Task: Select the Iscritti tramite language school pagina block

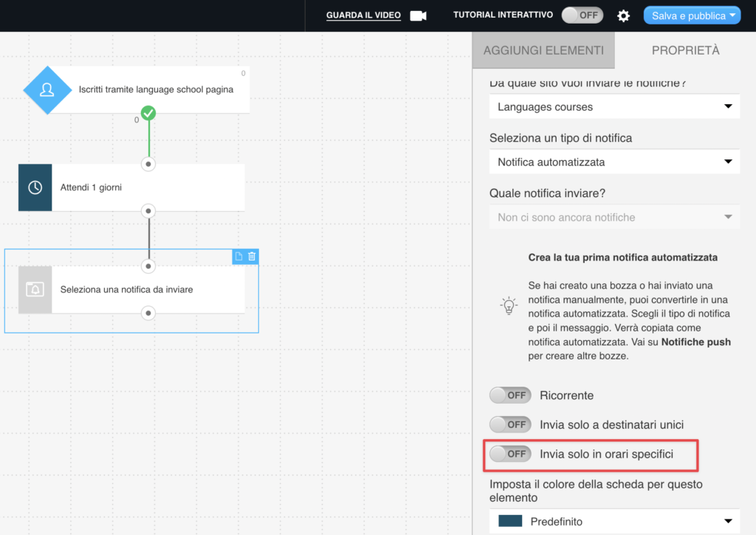Action: pyautogui.click(x=137, y=89)
